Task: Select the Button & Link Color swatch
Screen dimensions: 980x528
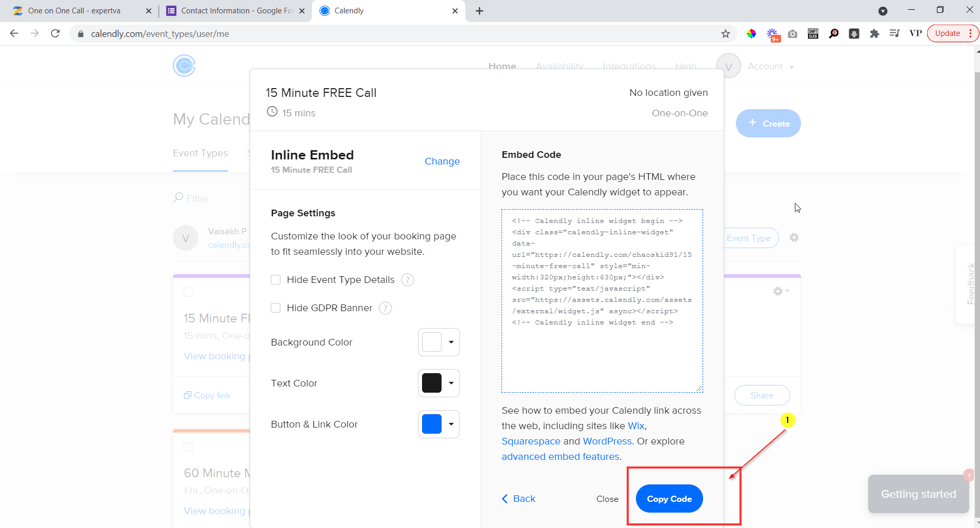Action: [431, 424]
